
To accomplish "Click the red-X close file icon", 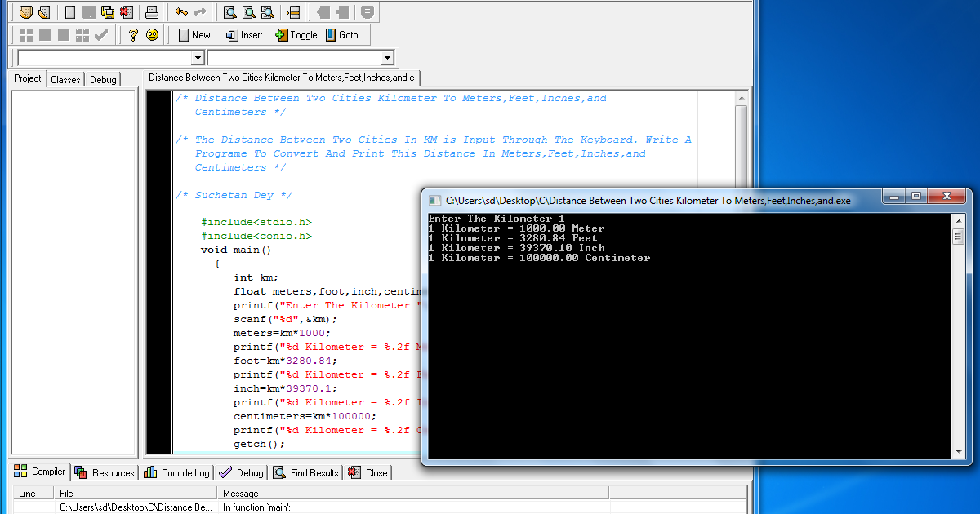I will [126, 12].
